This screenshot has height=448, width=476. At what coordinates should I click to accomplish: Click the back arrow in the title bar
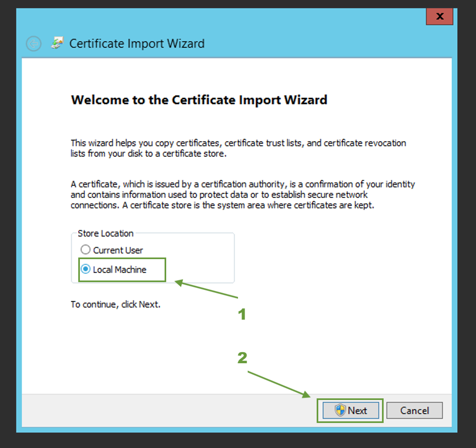33,44
